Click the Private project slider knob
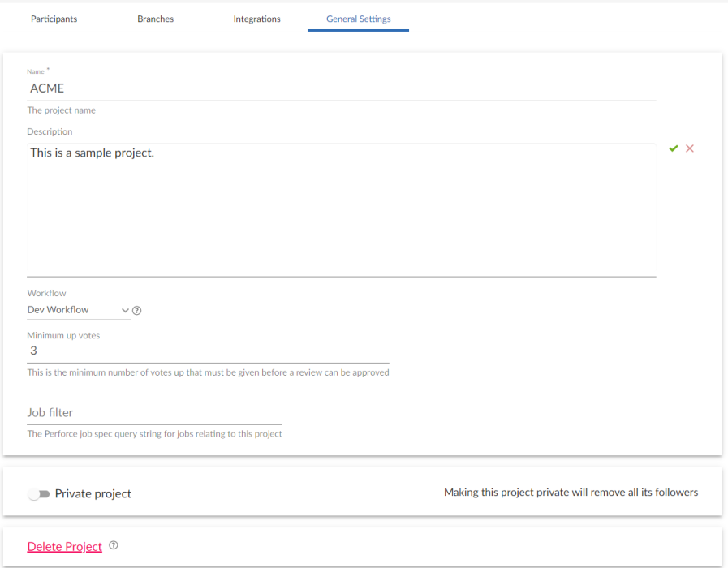The height and width of the screenshot is (568, 728). [32, 493]
